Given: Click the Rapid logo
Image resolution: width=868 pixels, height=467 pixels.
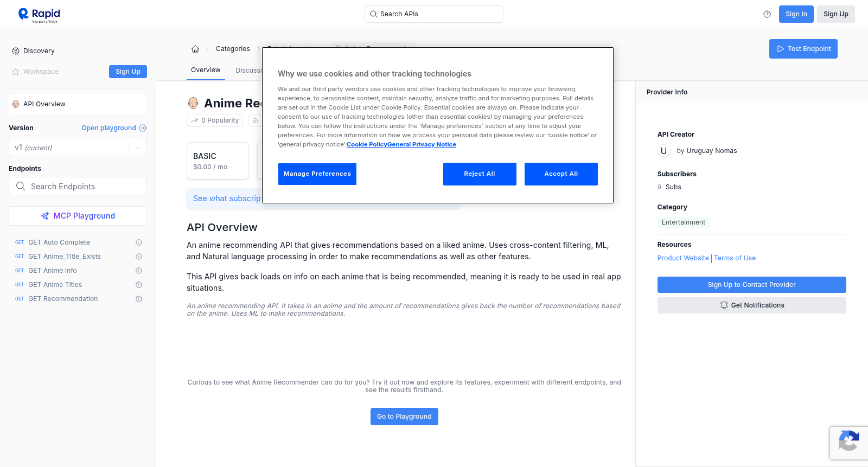Looking at the screenshot, I should click(39, 15).
